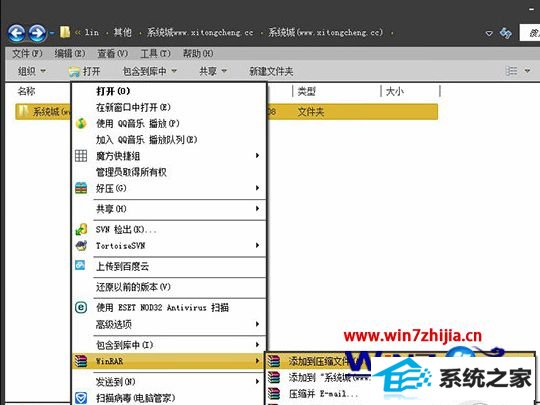
Task: Click the 系统城 folder icon in file list
Action: (x=24, y=111)
